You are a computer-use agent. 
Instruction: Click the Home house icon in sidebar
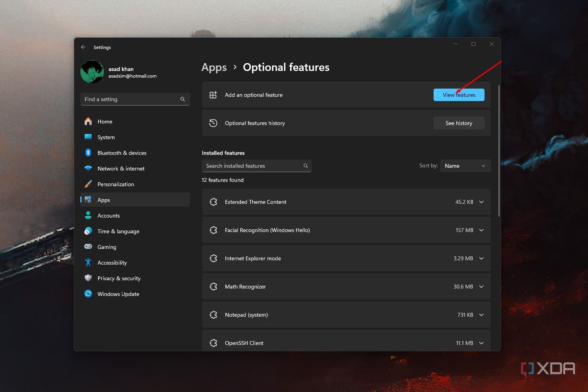point(88,122)
